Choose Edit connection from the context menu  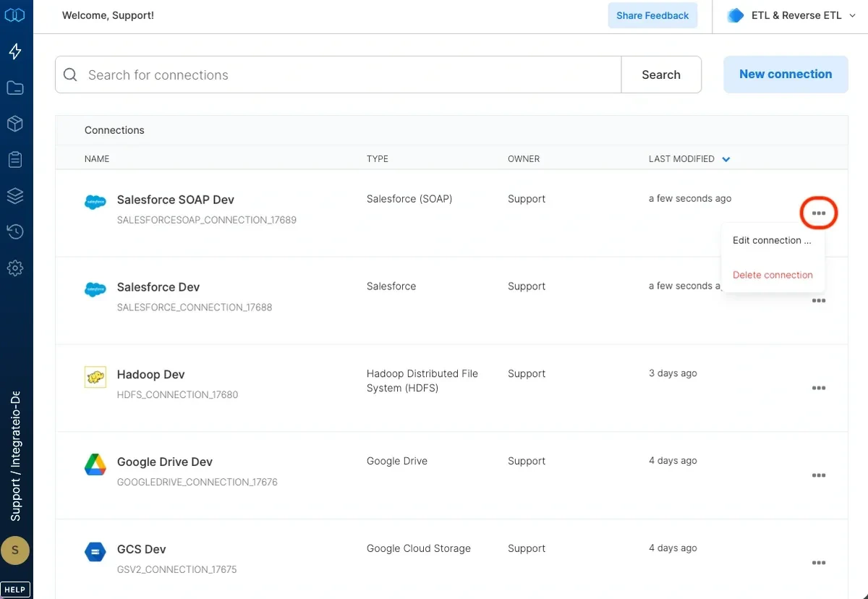(772, 240)
